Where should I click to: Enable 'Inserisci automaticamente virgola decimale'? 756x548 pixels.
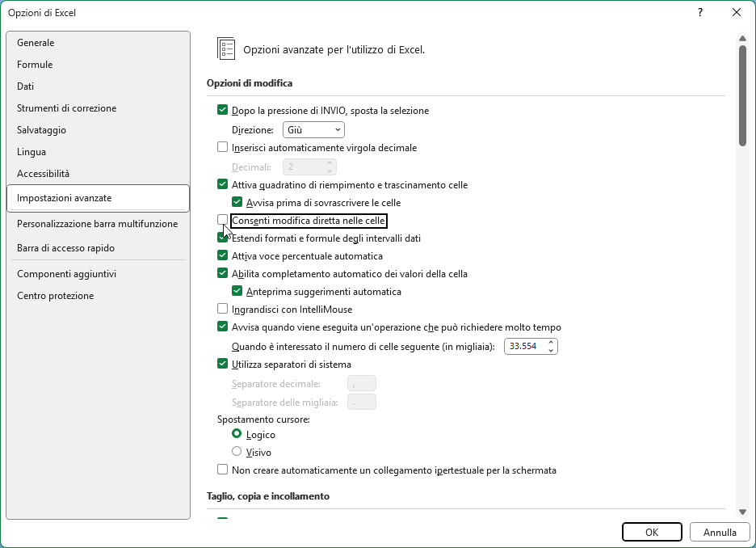tap(222, 147)
